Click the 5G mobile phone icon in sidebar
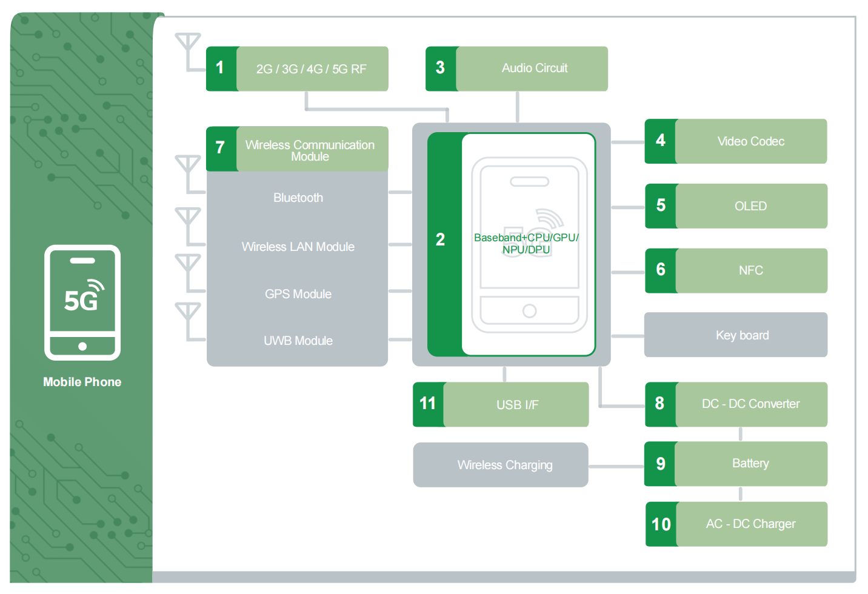The height and width of the screenshot is (594, 868). tap(82, 302)
